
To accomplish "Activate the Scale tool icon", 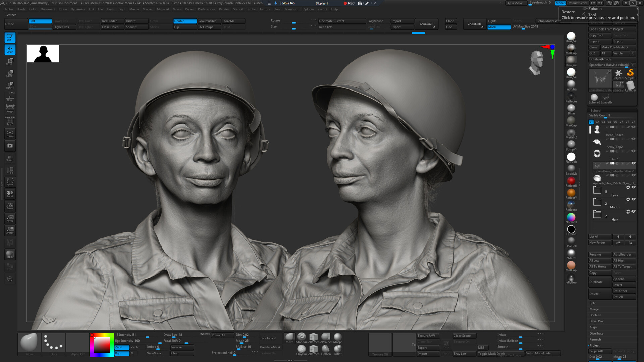I will pos(10,73).
